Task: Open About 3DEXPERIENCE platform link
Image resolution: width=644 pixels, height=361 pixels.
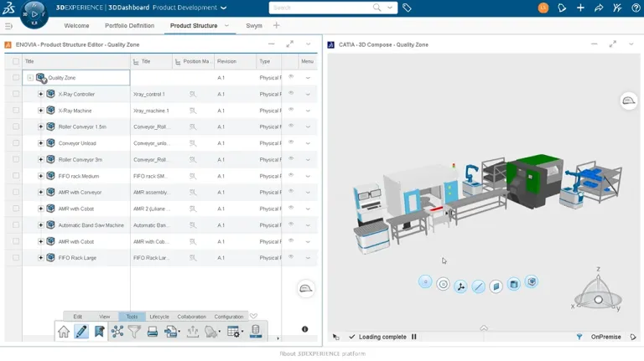Action: pyautogui.click(x=322, y=353)
